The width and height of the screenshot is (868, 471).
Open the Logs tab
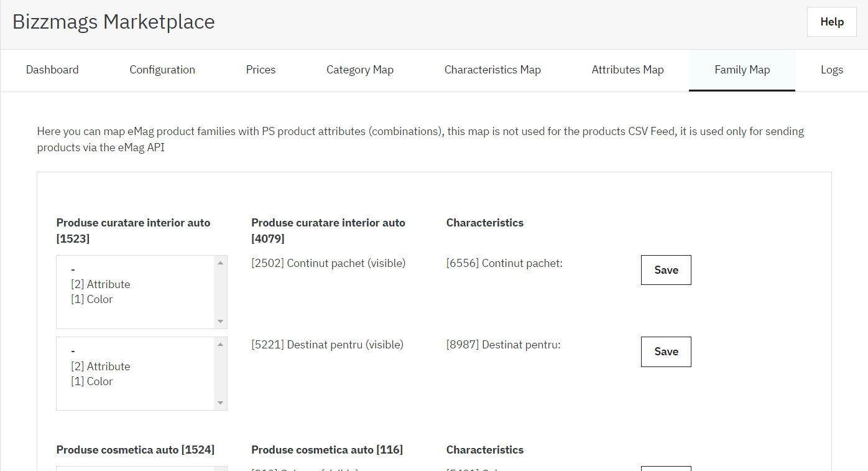coord(831,70)
